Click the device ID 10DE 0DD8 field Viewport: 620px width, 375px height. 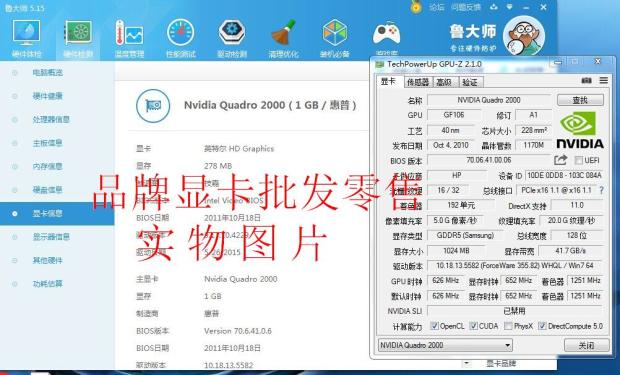[565, 175]
